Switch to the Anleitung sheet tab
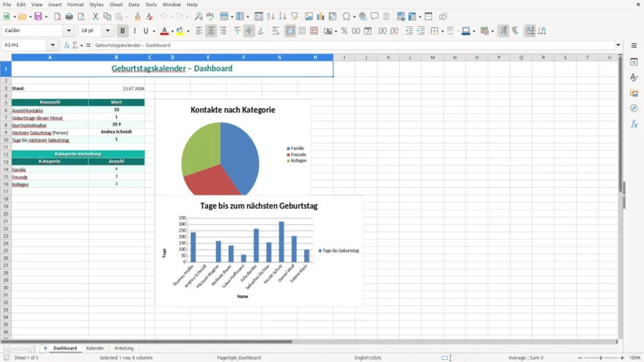644x362 pixels. (x=124, y=348)
